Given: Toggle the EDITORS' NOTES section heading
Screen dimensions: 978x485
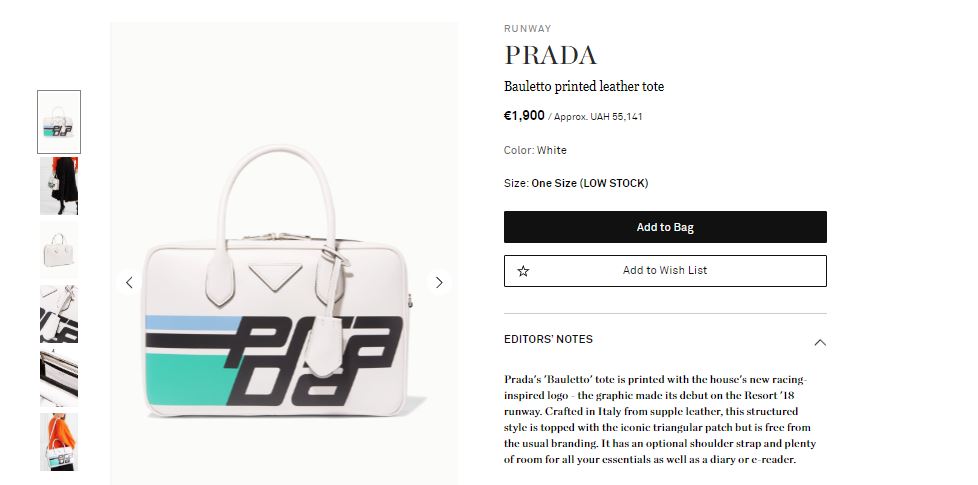Looking at the screenshot, I should [x=548, y=340].
